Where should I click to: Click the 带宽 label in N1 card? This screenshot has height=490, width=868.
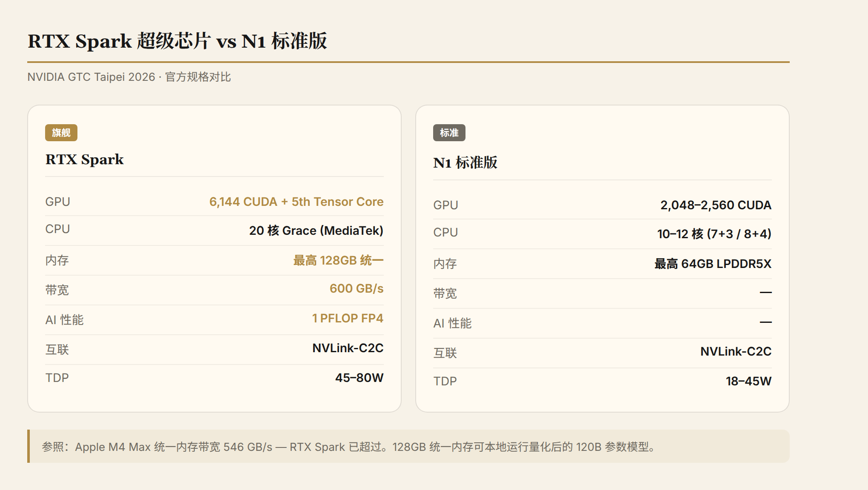[x=445, y=293]
